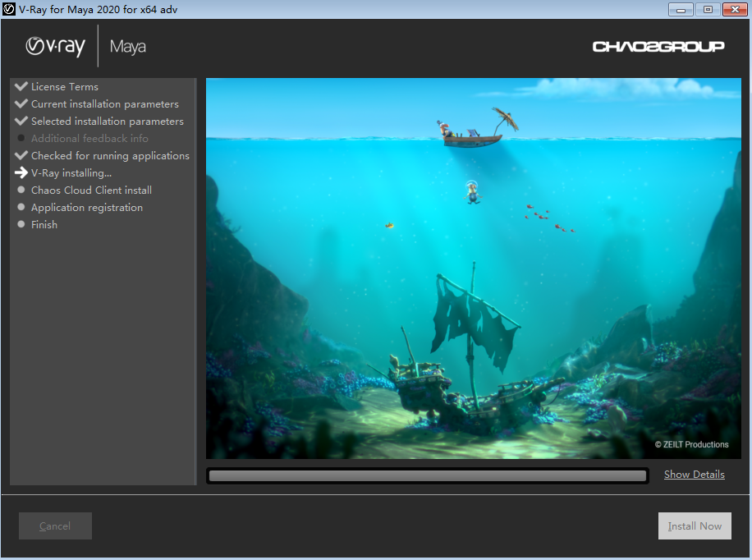Select the Additional feedback info step
Screen dimensions: 752x560
89,139
